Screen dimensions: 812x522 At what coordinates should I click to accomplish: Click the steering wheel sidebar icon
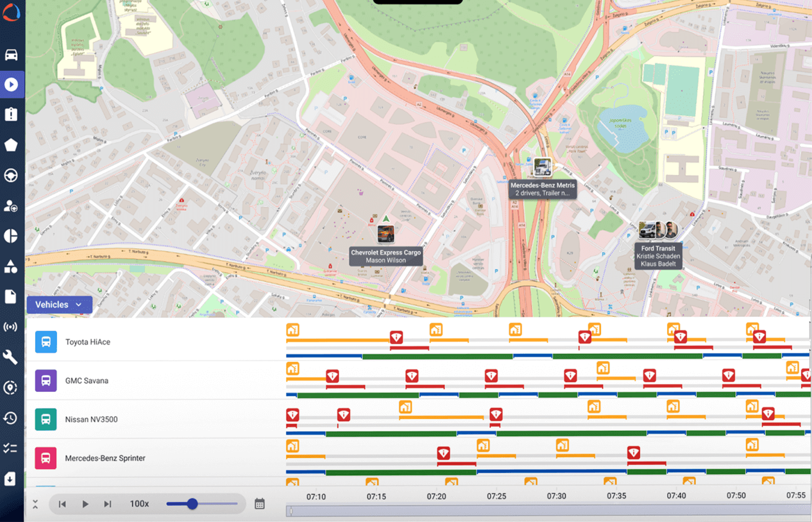[11, 176]
